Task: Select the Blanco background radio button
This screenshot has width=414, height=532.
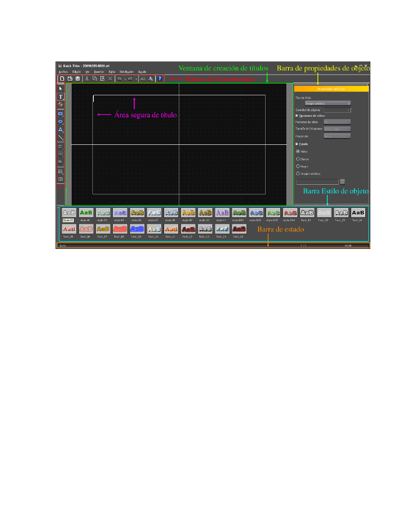Action: click(298, 159)
